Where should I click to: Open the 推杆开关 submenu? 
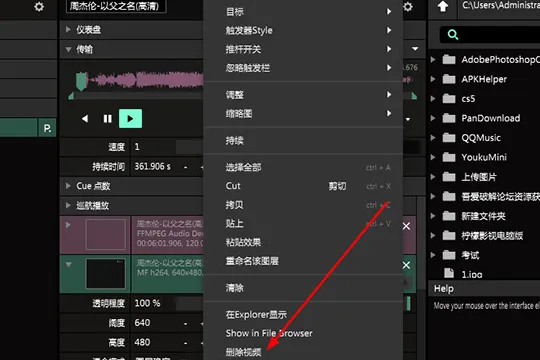tap(303, 49)
